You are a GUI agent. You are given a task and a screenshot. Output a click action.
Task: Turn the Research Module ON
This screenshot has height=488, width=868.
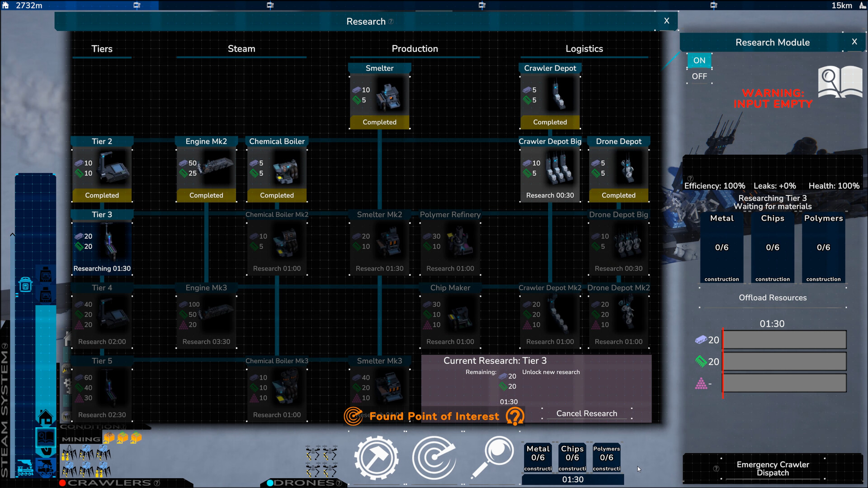tap(699, 61)
